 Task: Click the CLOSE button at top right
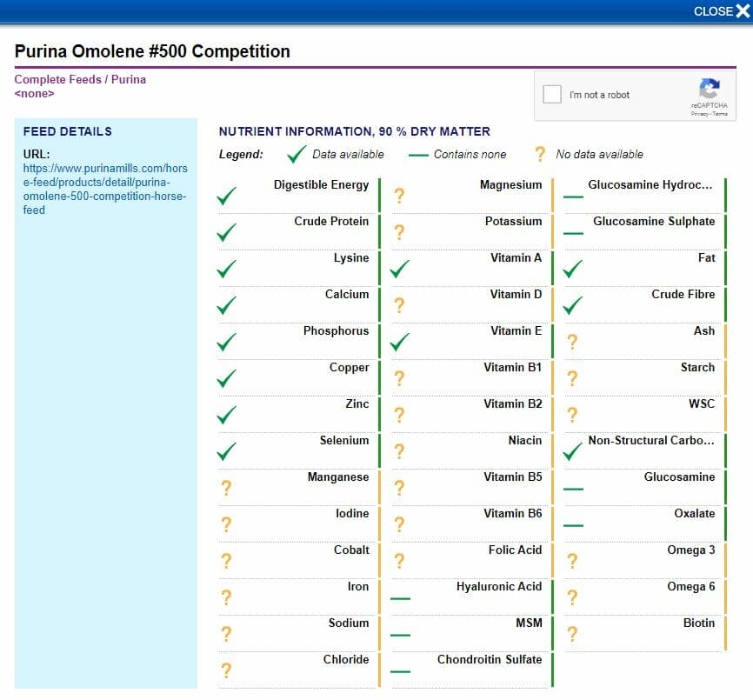pyautogui.click(x=716, y=11)
